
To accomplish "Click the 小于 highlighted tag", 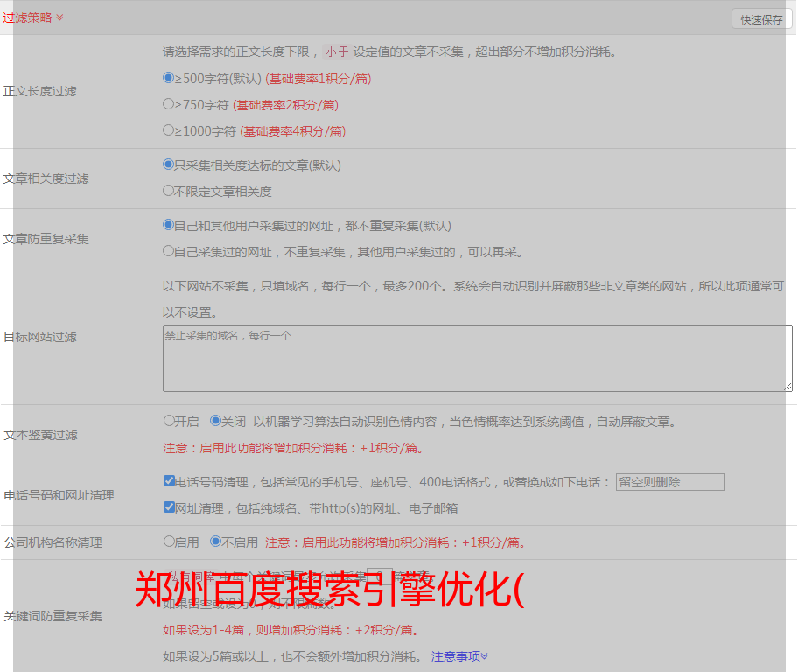I will coord(337,52).
